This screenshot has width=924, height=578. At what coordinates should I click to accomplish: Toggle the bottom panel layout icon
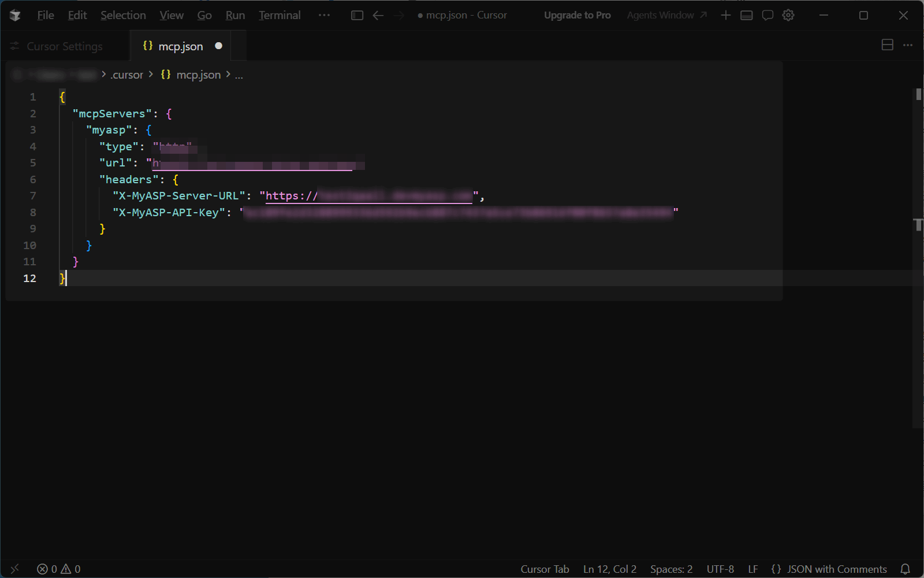pyautogui.click(x=747, y=16)
